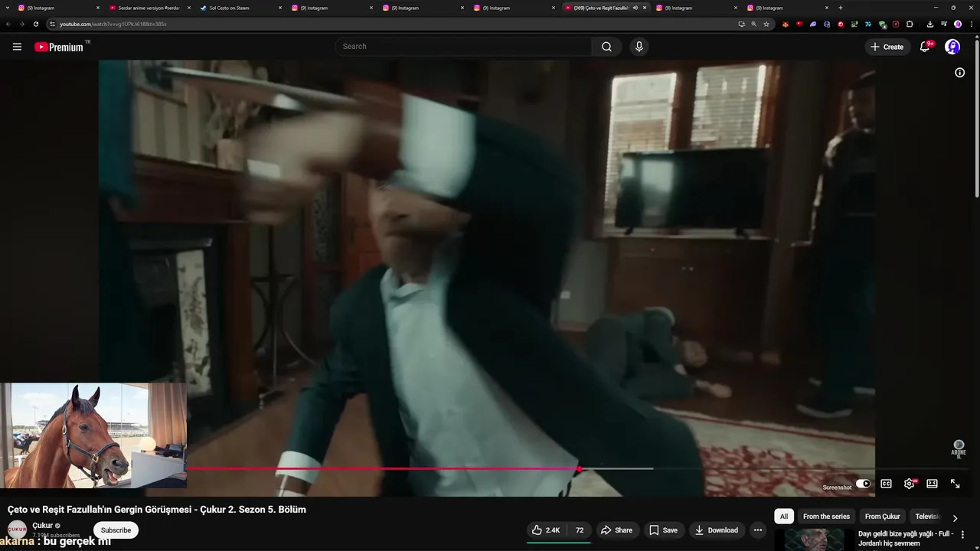Viewport: 980px width, 551px height.
Task: Open options for Dayı geldi video
Action: click(962, 534)
